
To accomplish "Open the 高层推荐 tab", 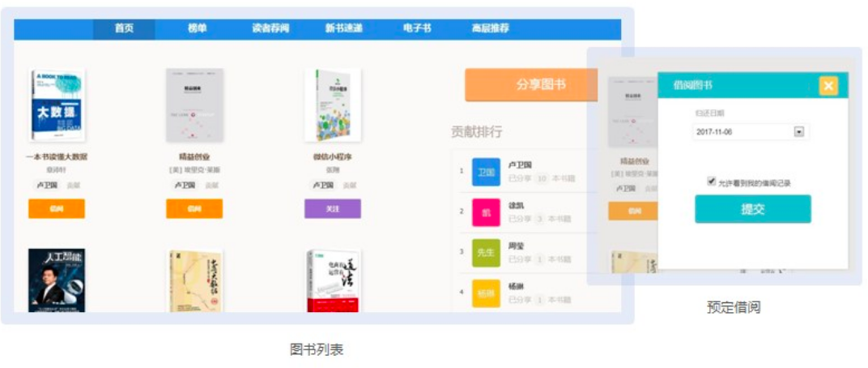I will click(490, 29).
